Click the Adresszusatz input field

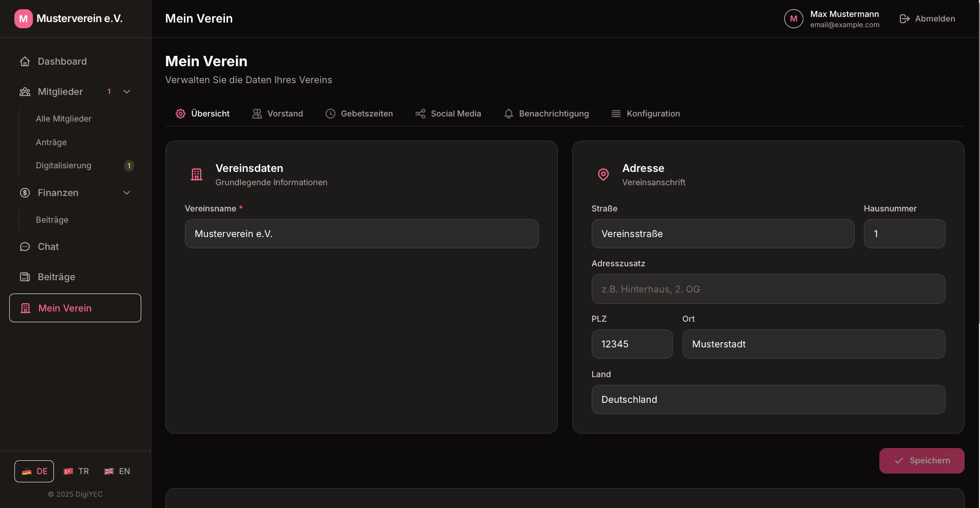[x=768, y=289]
